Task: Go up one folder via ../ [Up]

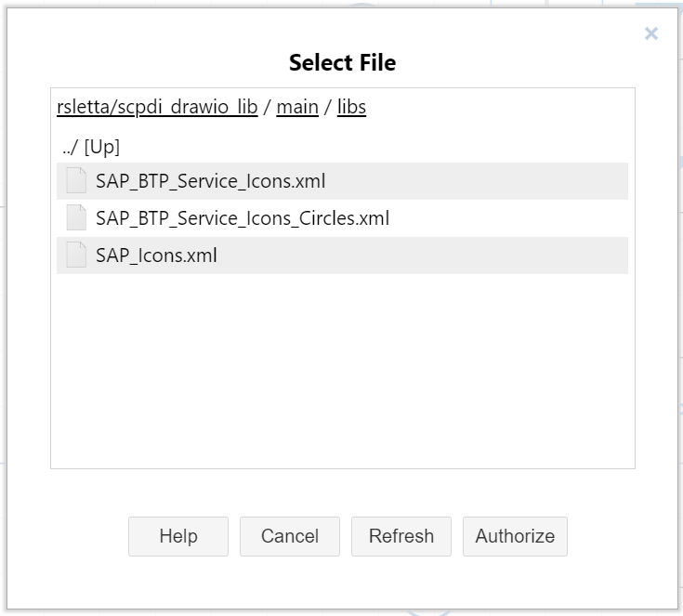Action: click(x=90, y=147)
